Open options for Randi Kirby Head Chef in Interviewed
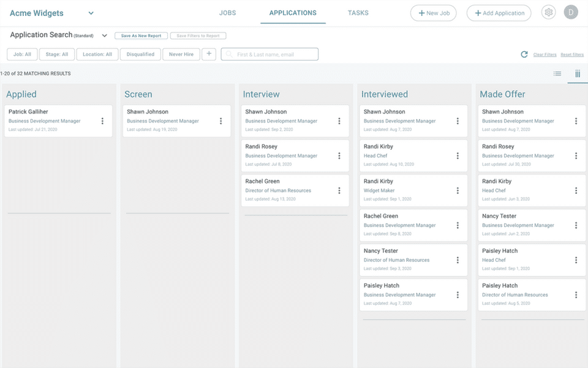Image resolution: width=588 pixels, height=368 pixels. coord(458,156)
